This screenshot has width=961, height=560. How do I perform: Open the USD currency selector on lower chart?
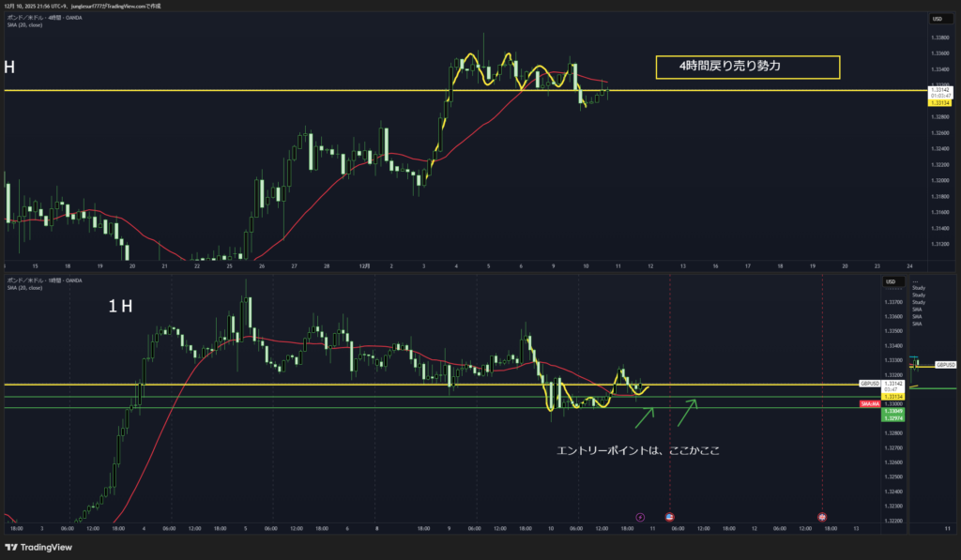coord(892,281)
